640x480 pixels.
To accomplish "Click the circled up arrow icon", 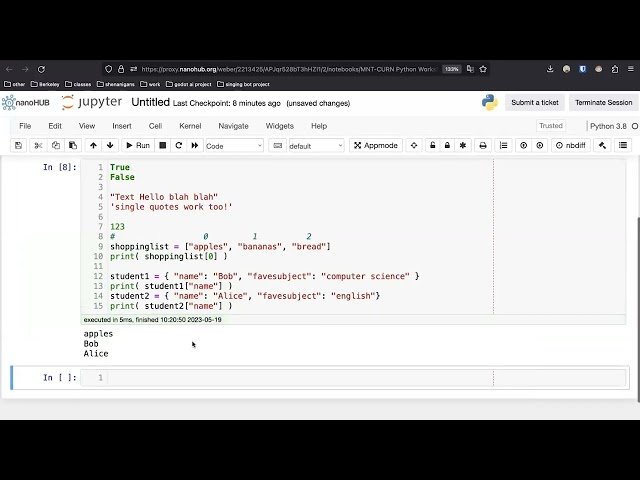I will click(x=524, y=145).
